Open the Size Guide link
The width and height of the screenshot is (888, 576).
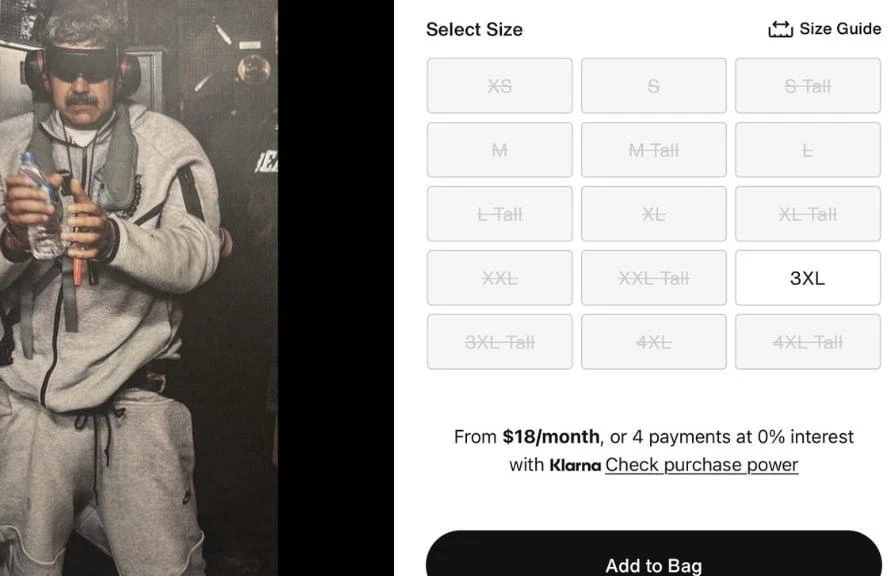840,29
